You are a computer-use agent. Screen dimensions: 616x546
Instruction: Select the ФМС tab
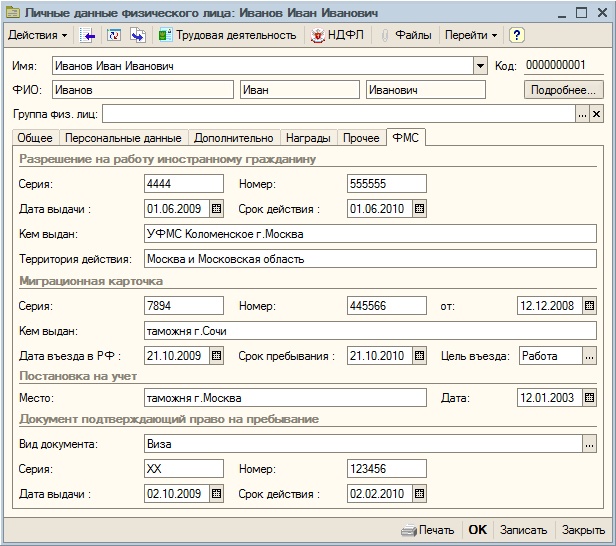pyautogui.click(x=406, y=137)
